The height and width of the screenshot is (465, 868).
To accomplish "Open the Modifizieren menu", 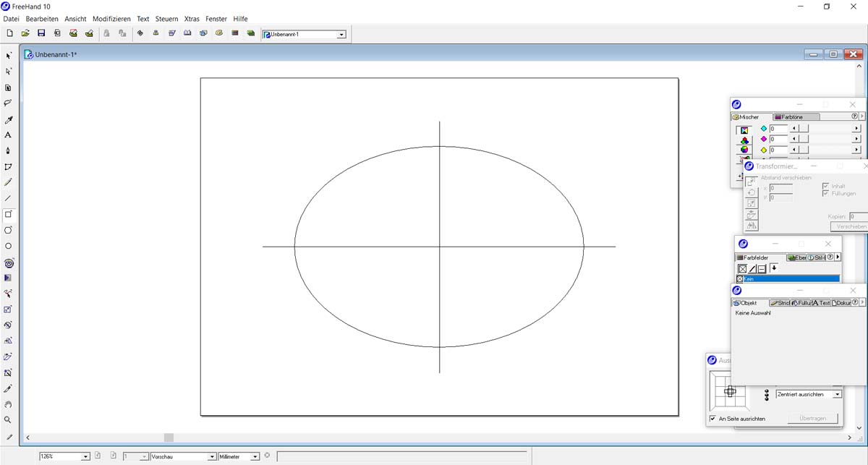I will 111,19.
